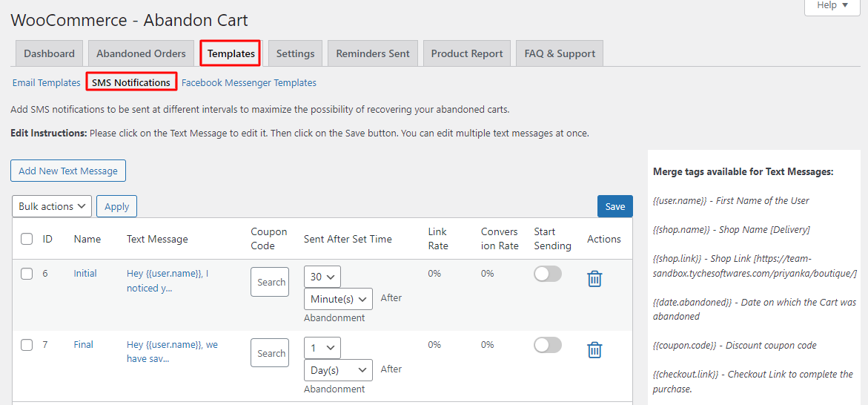Click the ID 6 cell
868x405 pixels.
[47, 273]
